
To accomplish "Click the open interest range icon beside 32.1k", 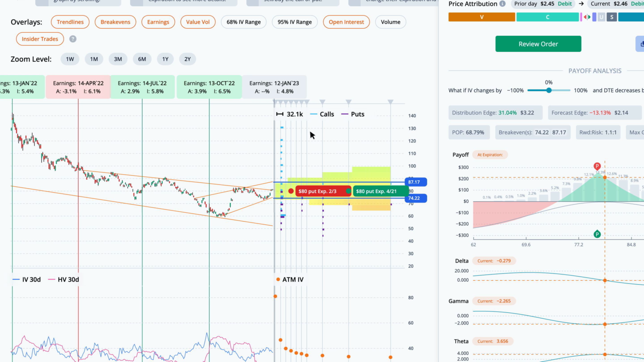I will 280,114.
